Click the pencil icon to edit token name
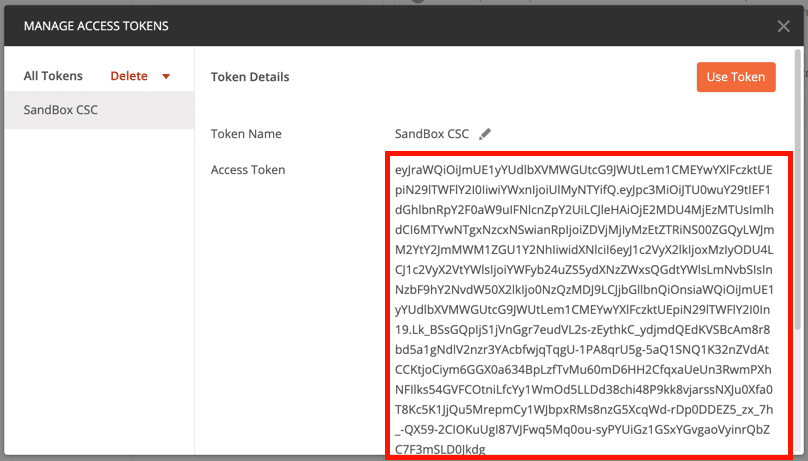Screen dimensions: 808x461 coord(485,134)
